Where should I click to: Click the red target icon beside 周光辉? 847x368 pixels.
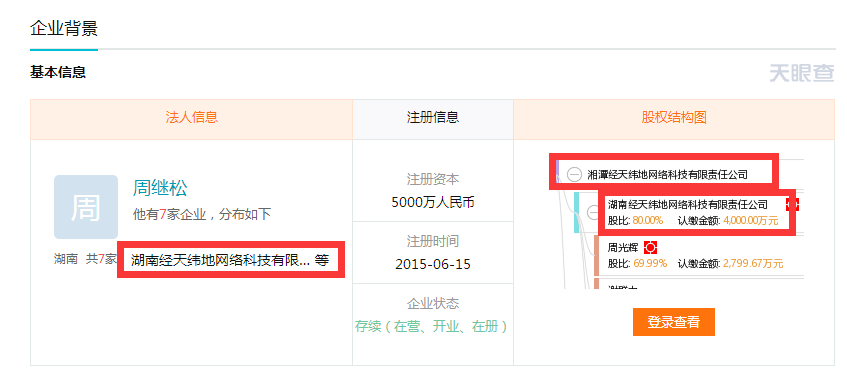pyautogui.click(x=651, y=247)
